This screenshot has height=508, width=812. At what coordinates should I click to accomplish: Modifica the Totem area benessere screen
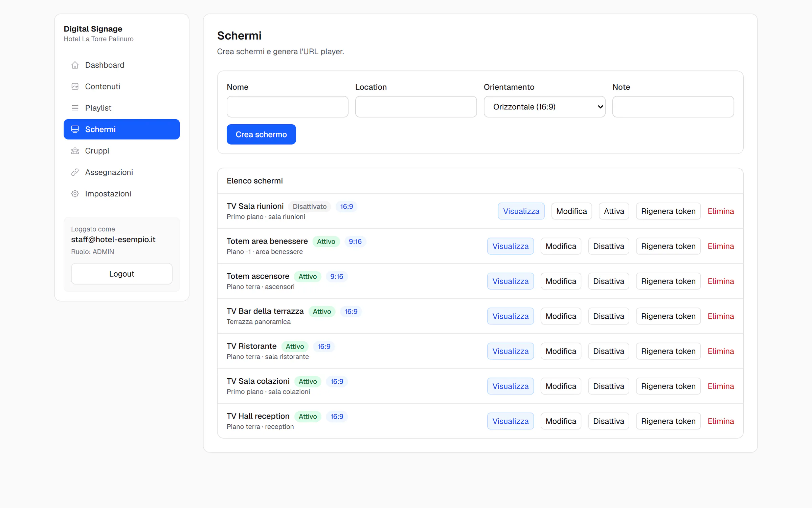pyautogui.click(x=561, y=246)
